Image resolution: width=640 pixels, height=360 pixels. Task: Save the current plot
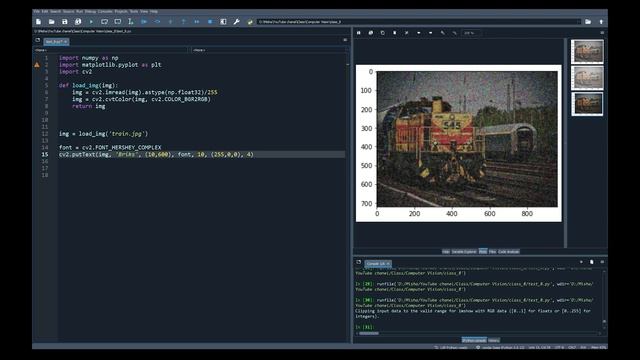tap(359, 33)
